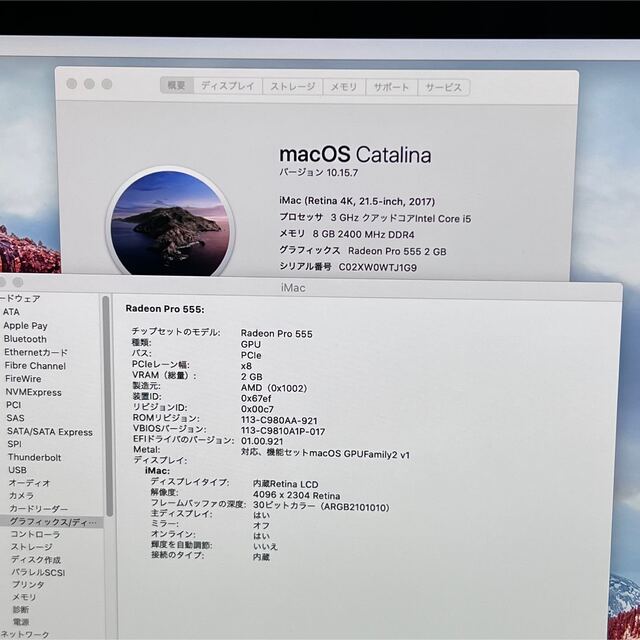Select コントローラ in sidebar
The width and height of the screenshot is (640, 640).
point(35,534)
